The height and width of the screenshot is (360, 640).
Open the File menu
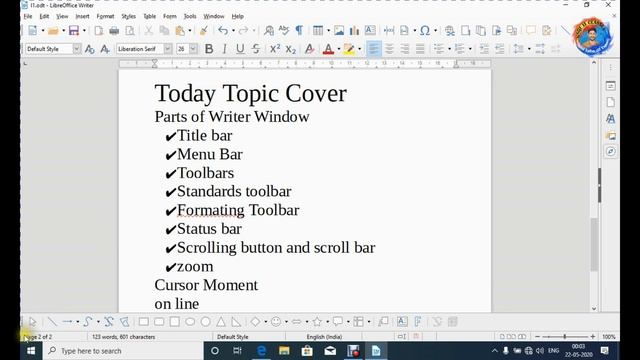(28, 16)
